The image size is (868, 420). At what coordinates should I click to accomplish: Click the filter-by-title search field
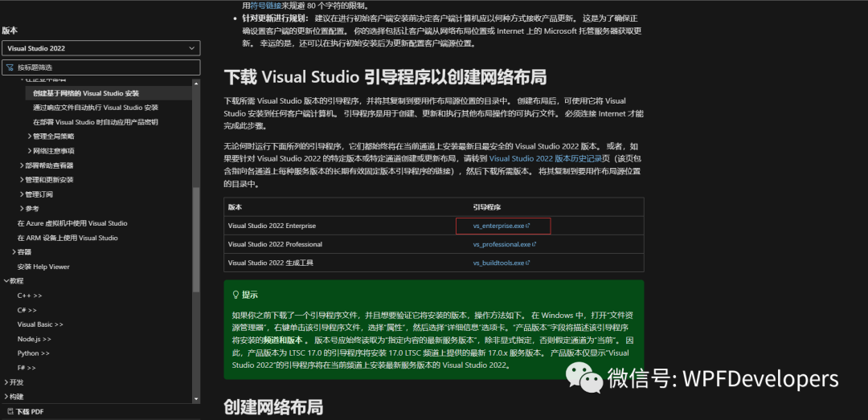[104, 67]
